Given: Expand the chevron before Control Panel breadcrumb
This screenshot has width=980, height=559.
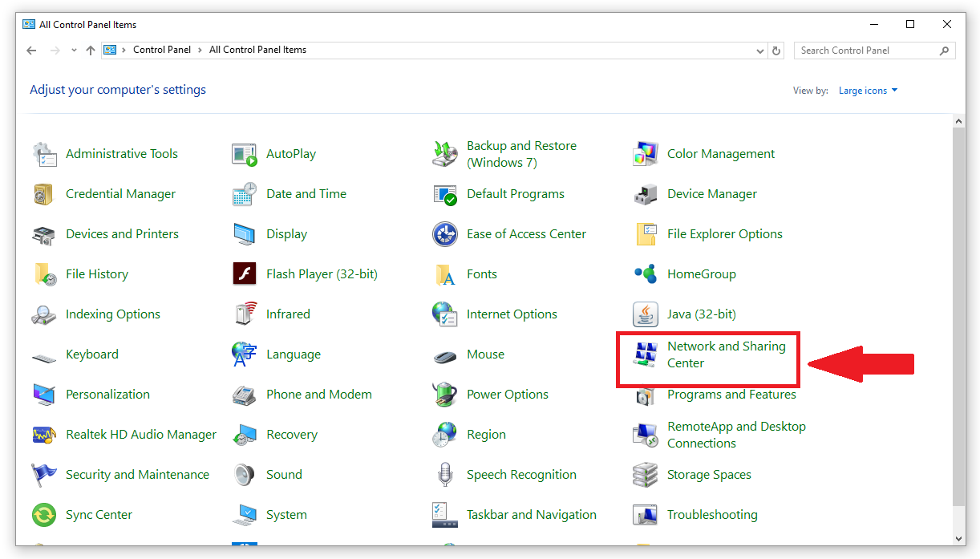Looking at the screenshot, I should coord(124,50).
